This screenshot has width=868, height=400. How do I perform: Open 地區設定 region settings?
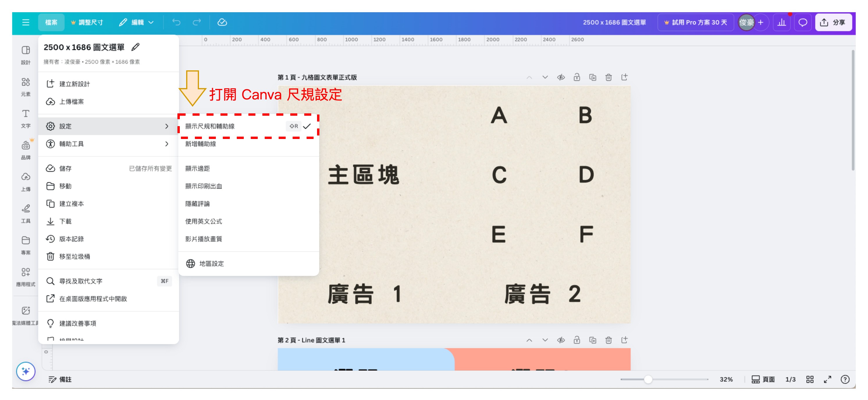(x=249, y=263)
